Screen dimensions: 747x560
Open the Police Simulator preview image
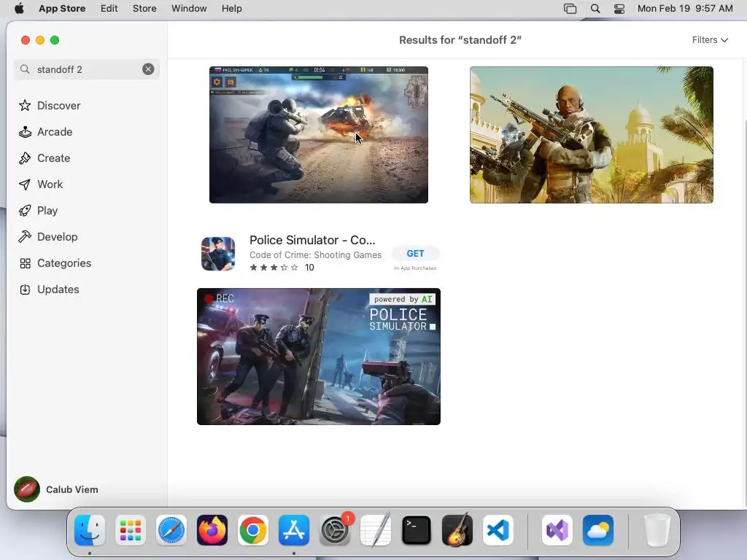[x=319, y=357]
